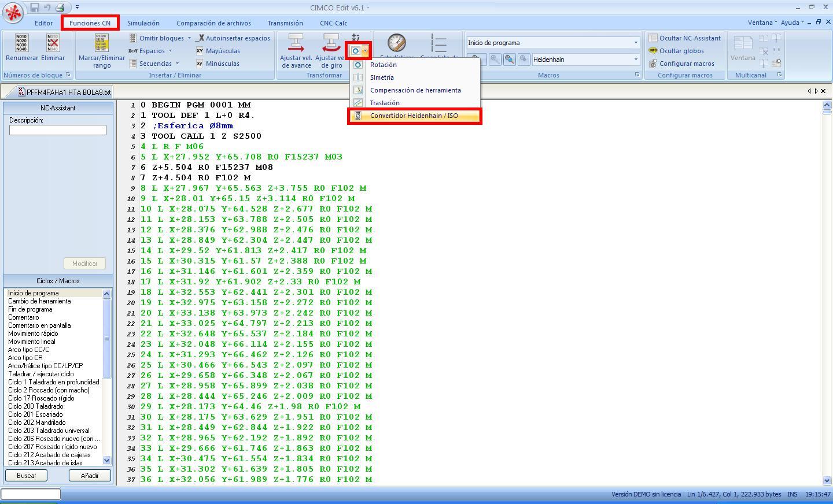
Task: Select Cambio de herramienta in Ciclos list
Action: click(39, 301)
